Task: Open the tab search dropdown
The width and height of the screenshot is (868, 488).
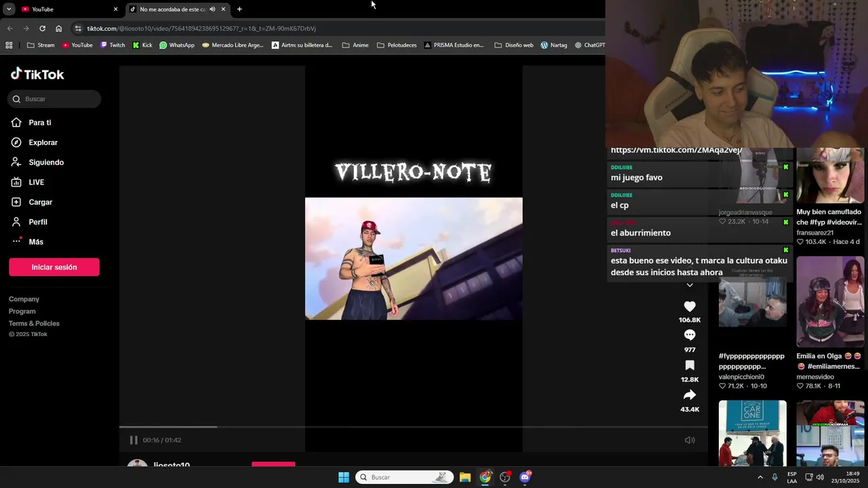Action: tap(9, 9)
